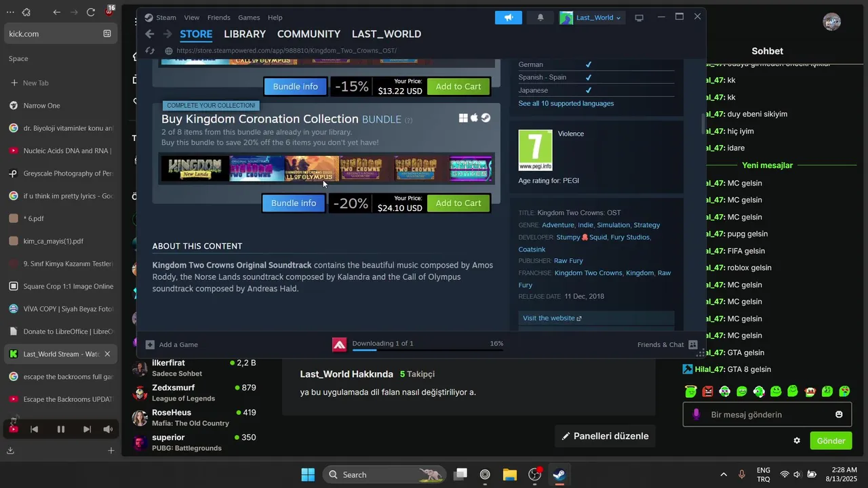Open the Strategy genre link
The image size is (868, 488).
click(x=646, y=225)
